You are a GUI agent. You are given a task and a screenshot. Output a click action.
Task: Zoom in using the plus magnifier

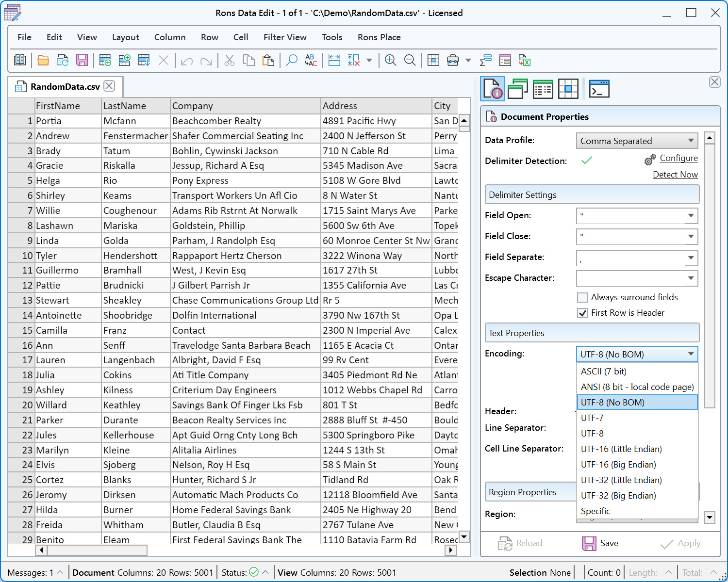391,60
